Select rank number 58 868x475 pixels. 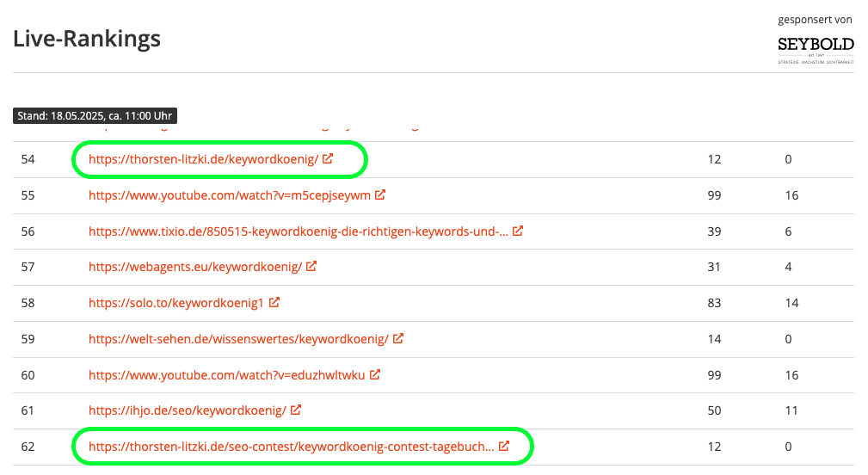(x=28, y=303)
